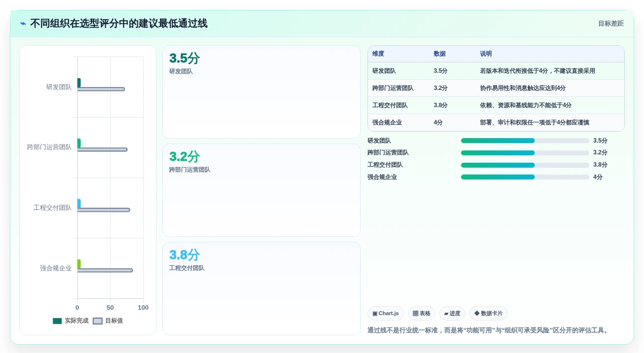
Task: Click 工程交付团队's blue actual bar in chart
Action: (79, 204)
